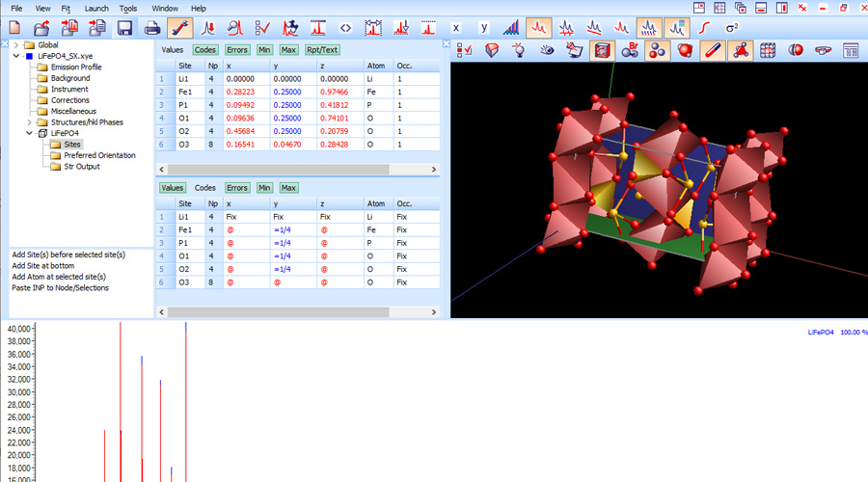Click the Rpt/Text button in upper table
The width and height of the screenshot is (868, 482).
point(322,49)
